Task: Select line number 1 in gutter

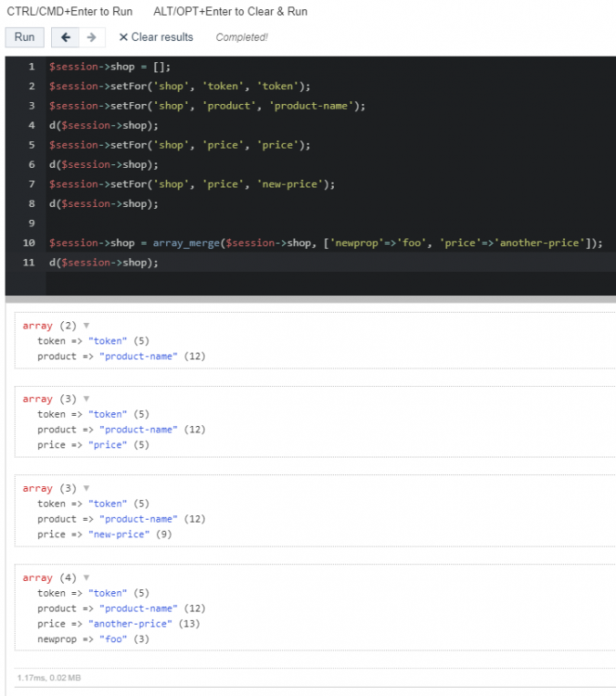Action: click(32, 67)
